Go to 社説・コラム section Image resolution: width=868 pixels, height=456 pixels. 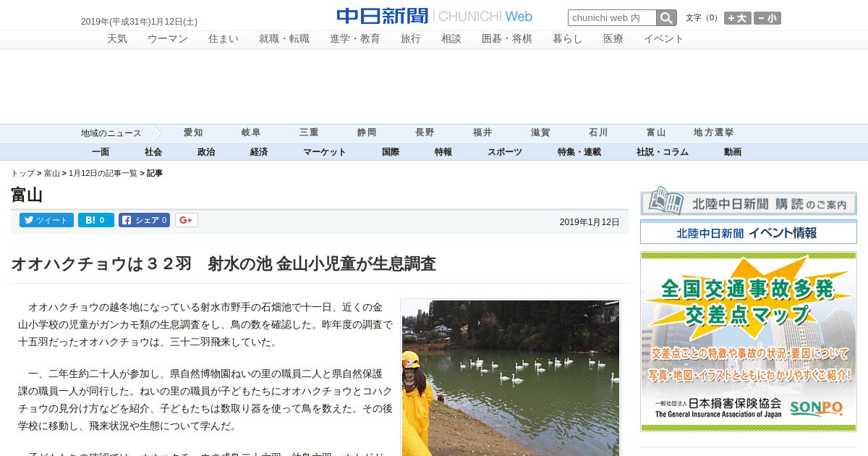pos(663,152)
